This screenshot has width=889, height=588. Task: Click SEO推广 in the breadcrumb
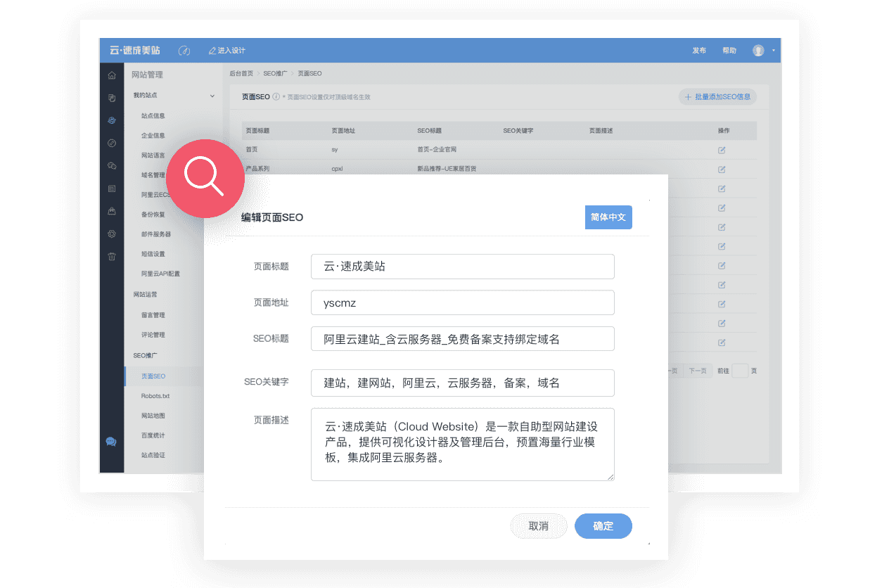point(275,73)
